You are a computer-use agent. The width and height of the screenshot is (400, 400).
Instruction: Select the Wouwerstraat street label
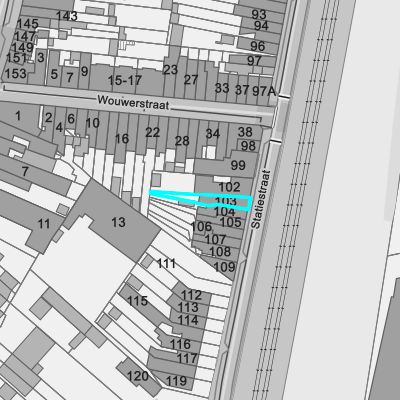(133, 102)
